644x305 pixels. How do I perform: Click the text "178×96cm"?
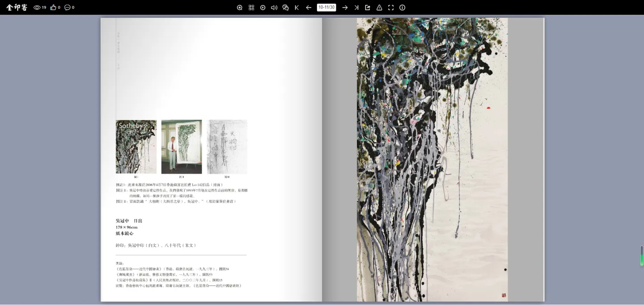(127, 227)
